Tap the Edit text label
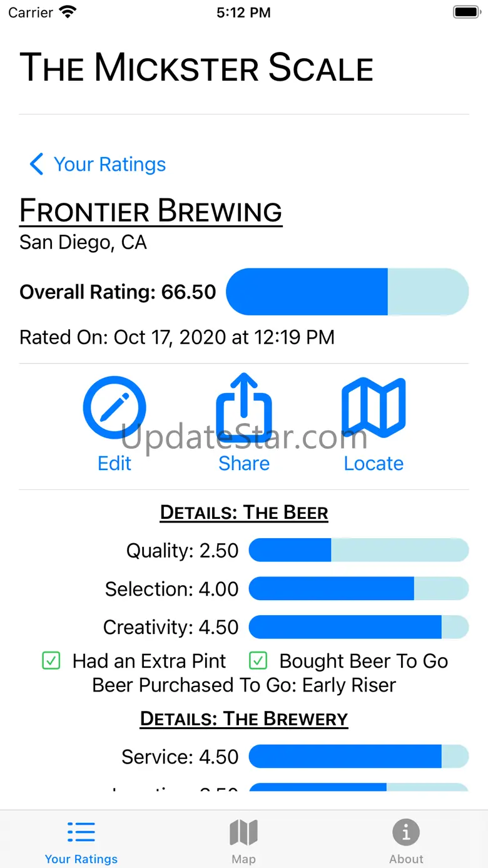The height and width of the screenshot is (868, 488). pos(114,464)
